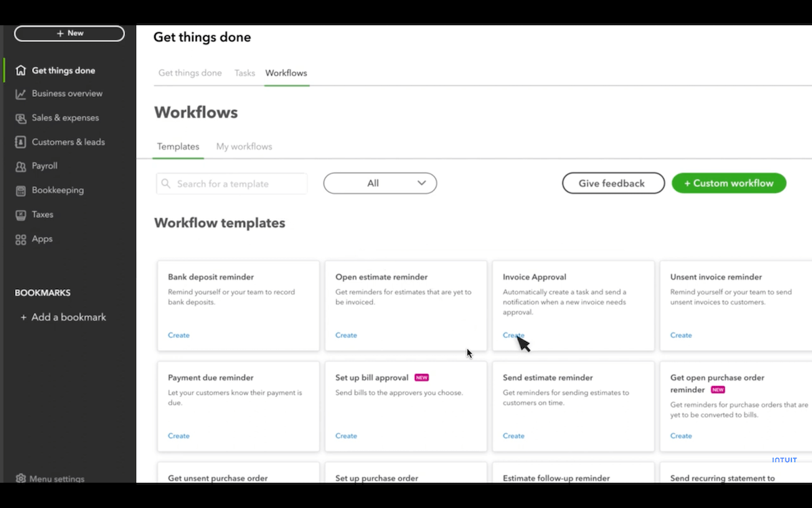Viewport: 812px width, 508px height.
Task: Click Create on Unsent invoice reminder
Action: tap(681, 335)
